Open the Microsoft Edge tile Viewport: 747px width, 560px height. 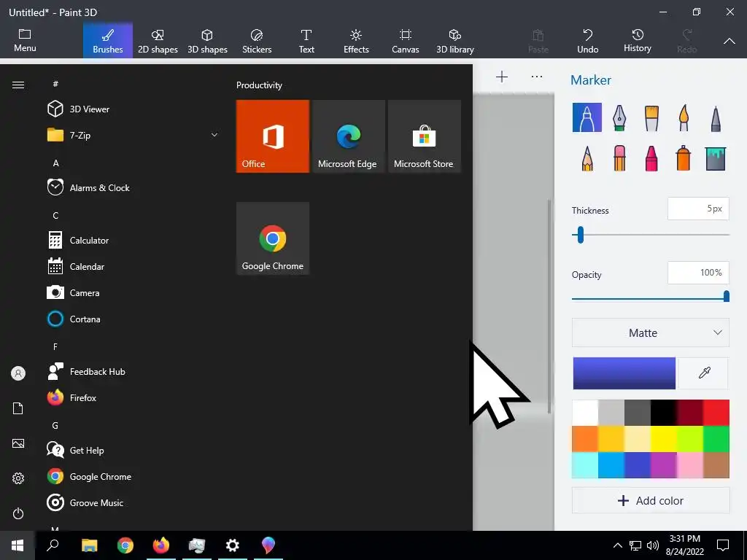pyautogui.click(x=348, y=136)
